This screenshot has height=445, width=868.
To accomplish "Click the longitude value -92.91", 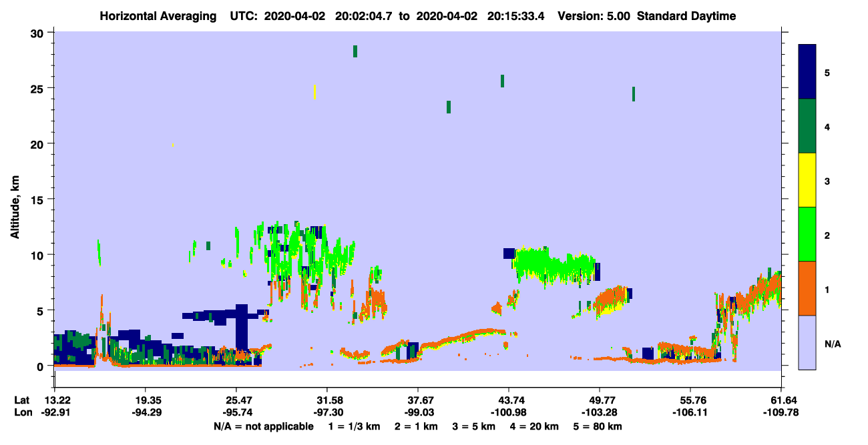I will (55, 412).
